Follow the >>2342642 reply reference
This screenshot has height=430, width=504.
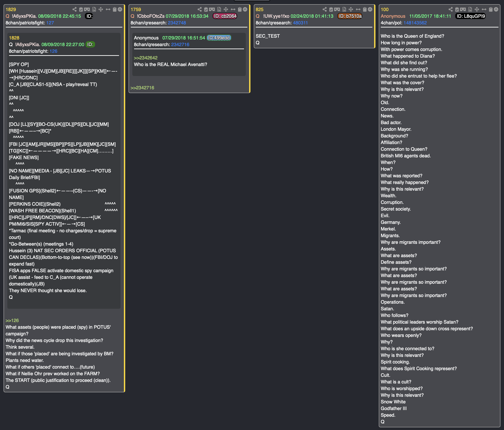(x=146, y=58)
